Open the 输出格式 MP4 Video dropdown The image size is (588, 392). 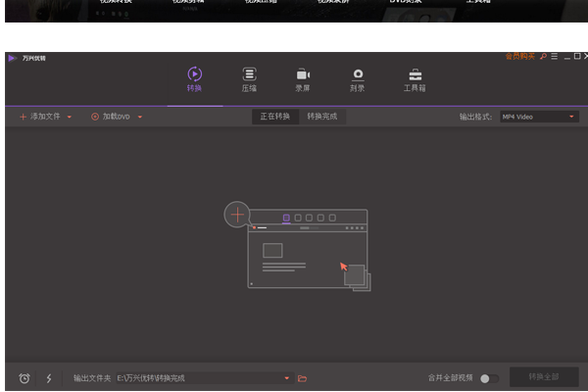click(x=538, y=117)
